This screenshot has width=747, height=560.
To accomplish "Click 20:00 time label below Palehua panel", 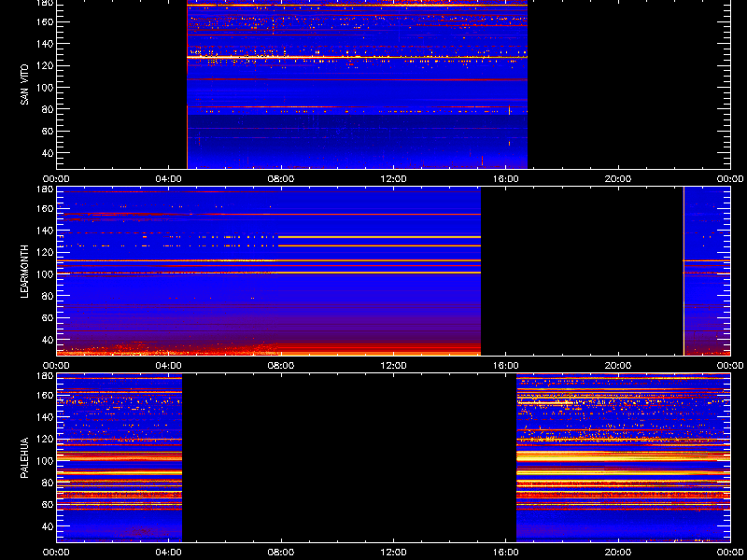I will (x=618, y=553).
